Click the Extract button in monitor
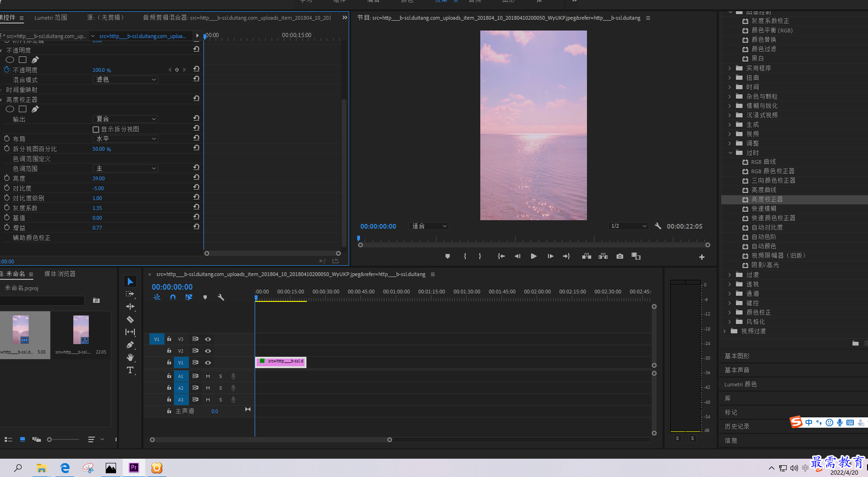Screen dimensions: 868x477 603,256
